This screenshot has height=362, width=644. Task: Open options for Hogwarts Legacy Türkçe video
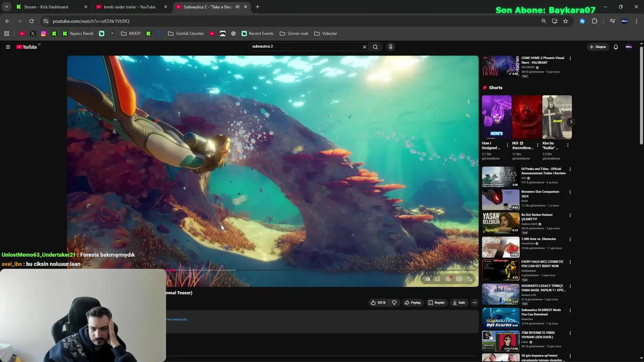570,287
